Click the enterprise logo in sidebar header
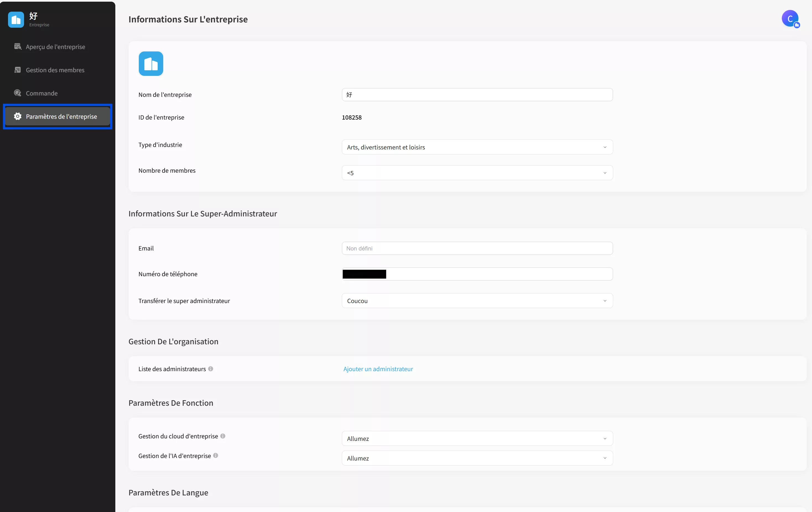 point(16,20)
